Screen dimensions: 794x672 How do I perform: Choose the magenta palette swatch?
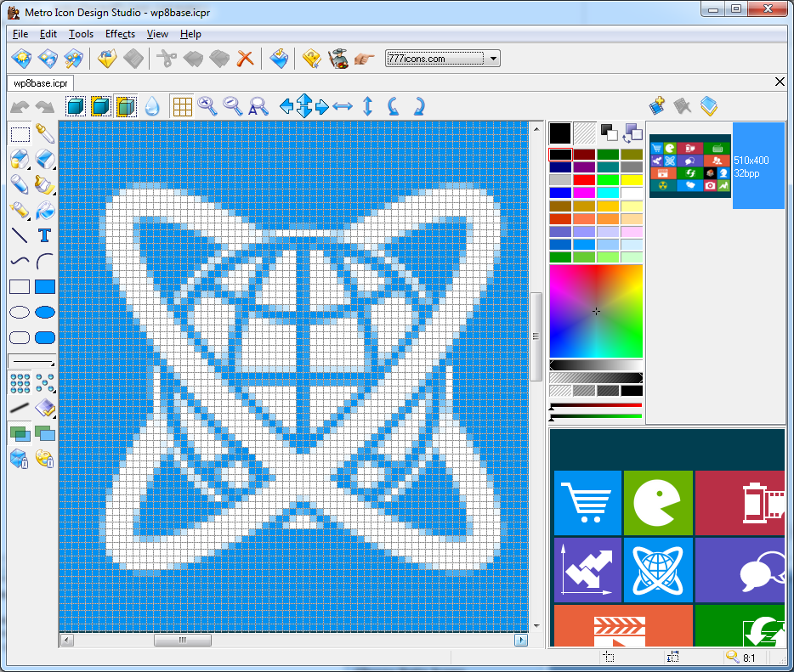pyautogui.click(x=584, y=192)
